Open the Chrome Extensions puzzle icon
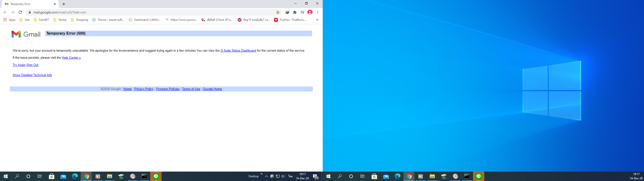644x181 pixels. (295, 12)
